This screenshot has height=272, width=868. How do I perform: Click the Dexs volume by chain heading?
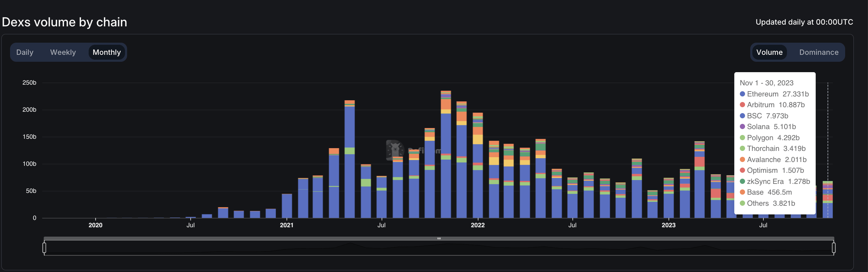[x=64, y=22]
